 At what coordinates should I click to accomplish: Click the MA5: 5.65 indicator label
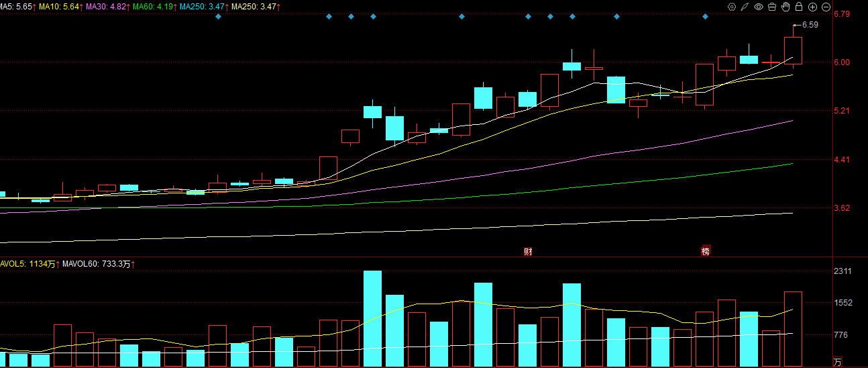(x=16, y=6)
